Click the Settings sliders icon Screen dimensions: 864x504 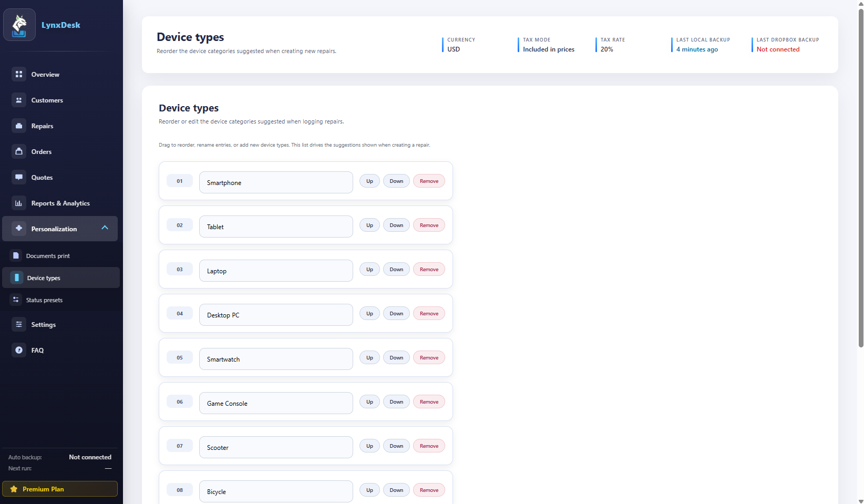click(19, 324)
